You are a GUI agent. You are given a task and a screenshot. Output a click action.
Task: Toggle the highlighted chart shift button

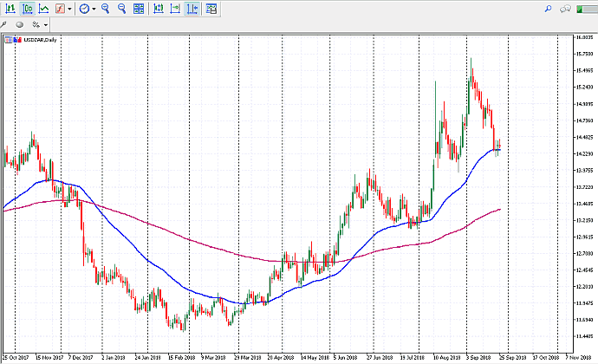pos(192,9)
